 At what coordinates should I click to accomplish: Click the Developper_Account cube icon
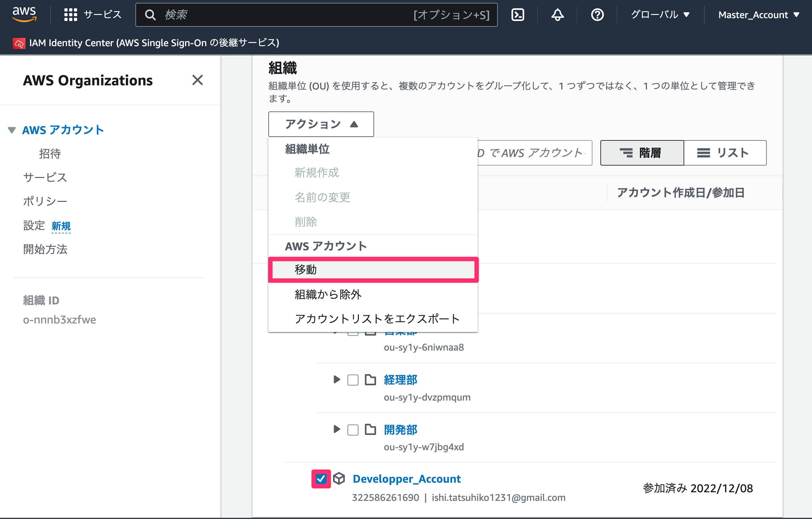(x=339, y=479)
